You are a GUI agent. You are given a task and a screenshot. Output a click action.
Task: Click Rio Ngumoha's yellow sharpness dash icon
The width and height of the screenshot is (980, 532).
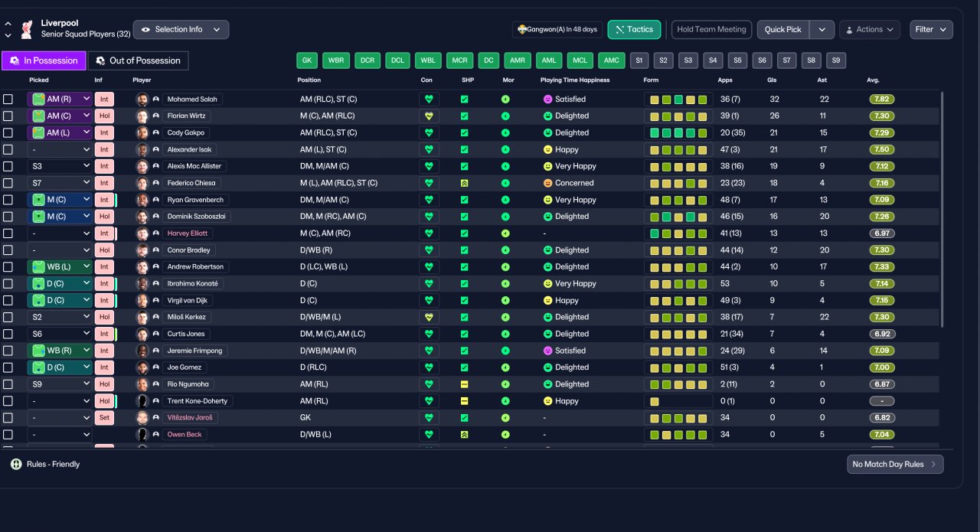(x=464, y=384)
